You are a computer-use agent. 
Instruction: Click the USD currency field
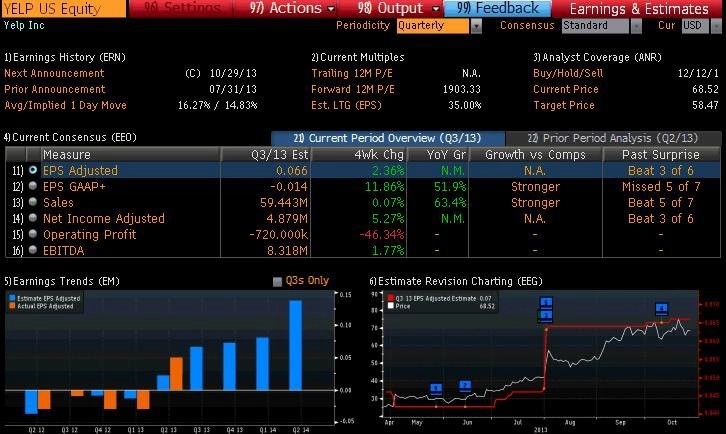[695, 26]
